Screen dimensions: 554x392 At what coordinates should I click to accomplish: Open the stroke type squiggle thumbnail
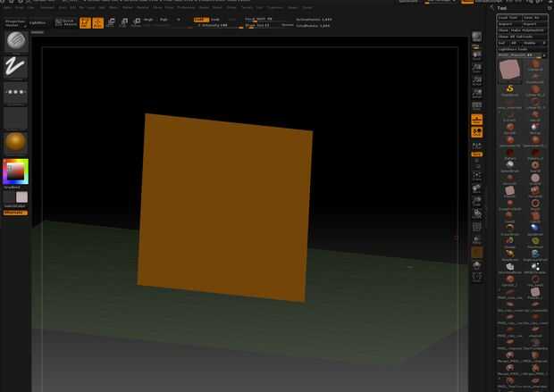pos(15,67)
